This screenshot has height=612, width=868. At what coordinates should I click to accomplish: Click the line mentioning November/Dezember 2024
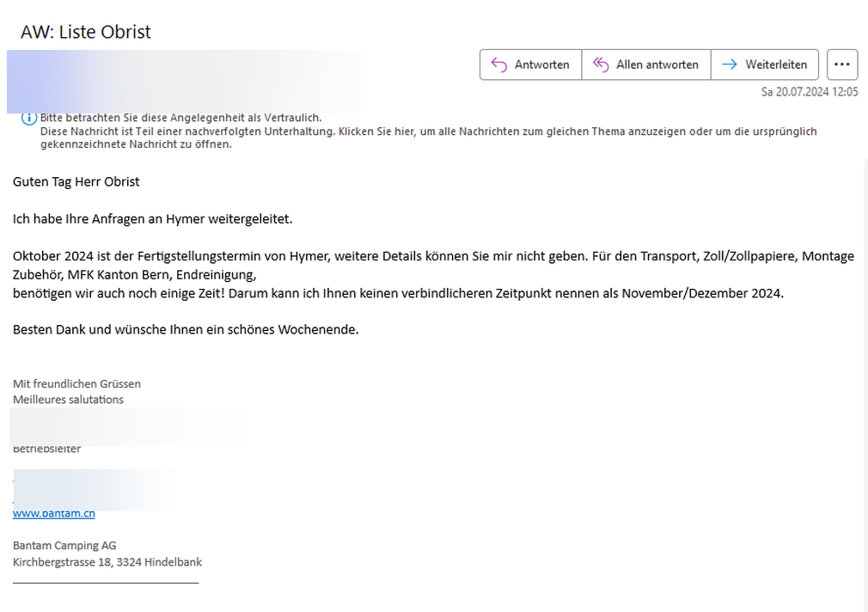tap(398, 293)
